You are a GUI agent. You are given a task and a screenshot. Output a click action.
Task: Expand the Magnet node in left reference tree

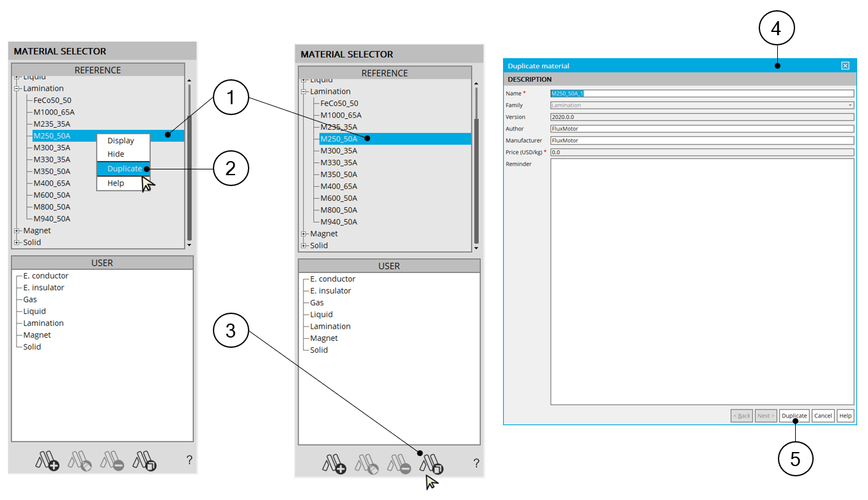pyautogui.click(x=17, y=231)
